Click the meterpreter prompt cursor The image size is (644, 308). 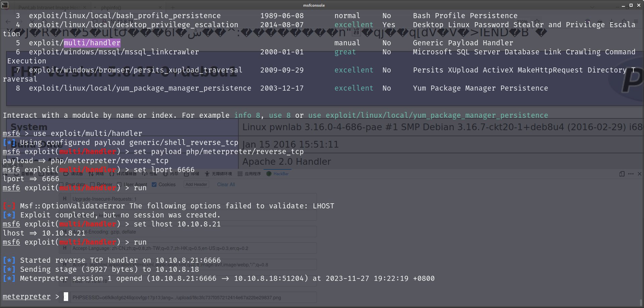click(x=66, y=297)
